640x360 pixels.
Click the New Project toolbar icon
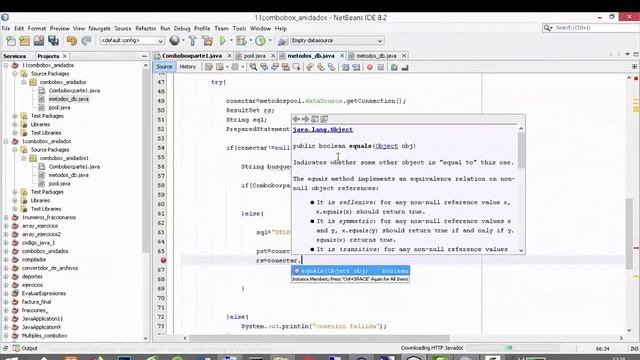point(24,40)
